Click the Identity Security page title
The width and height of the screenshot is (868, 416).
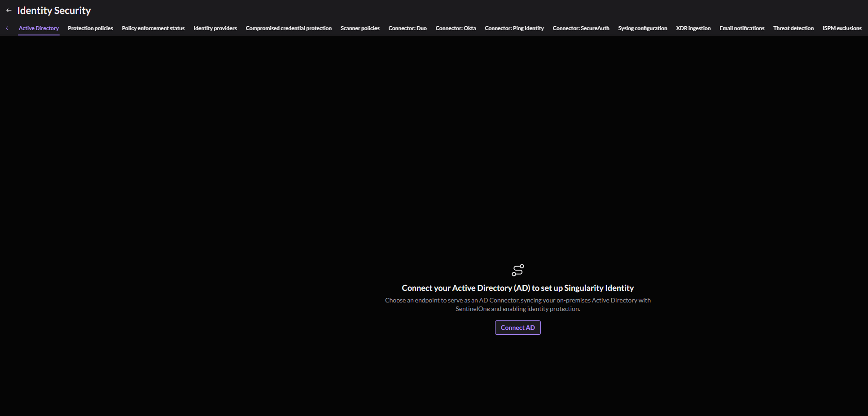[x=54, y=10]
